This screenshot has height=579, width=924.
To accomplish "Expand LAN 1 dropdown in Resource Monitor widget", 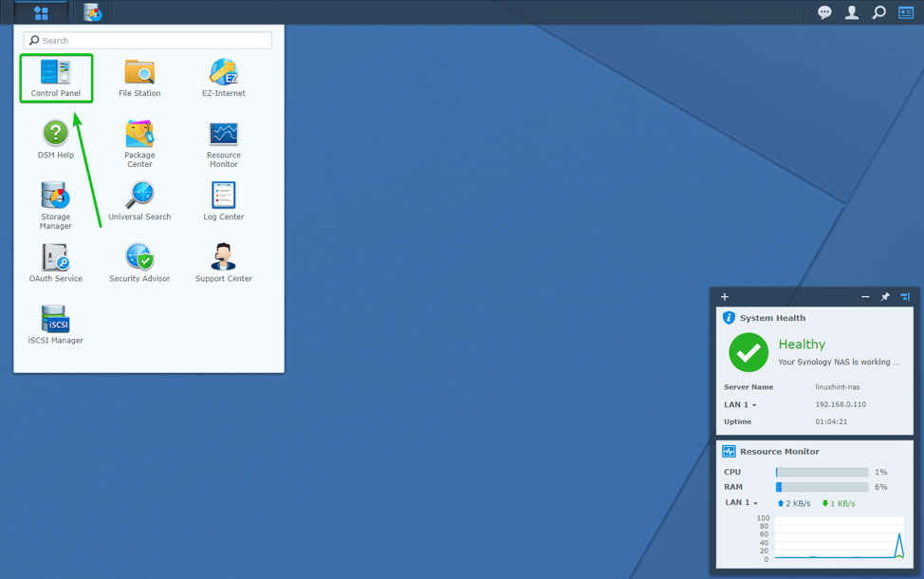I will (741, 502).
